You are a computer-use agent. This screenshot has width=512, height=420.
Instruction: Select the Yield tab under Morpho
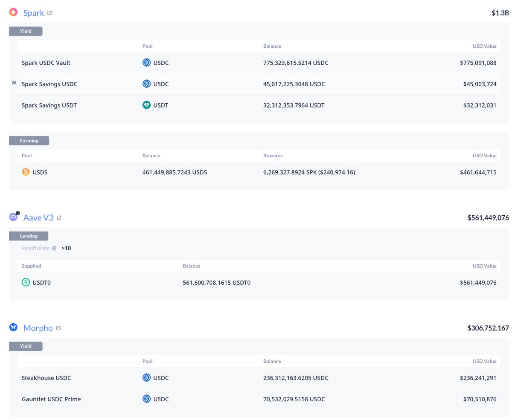pos(26,346)
